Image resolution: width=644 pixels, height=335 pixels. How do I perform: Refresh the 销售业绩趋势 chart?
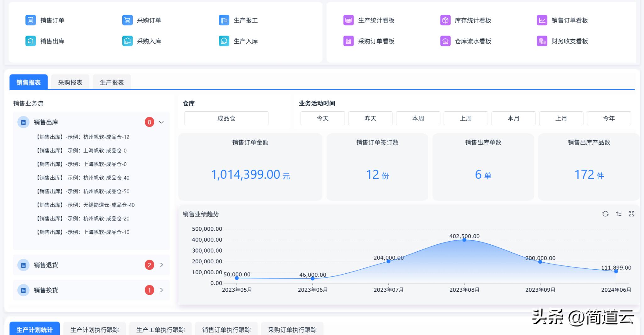coord(605,214)
